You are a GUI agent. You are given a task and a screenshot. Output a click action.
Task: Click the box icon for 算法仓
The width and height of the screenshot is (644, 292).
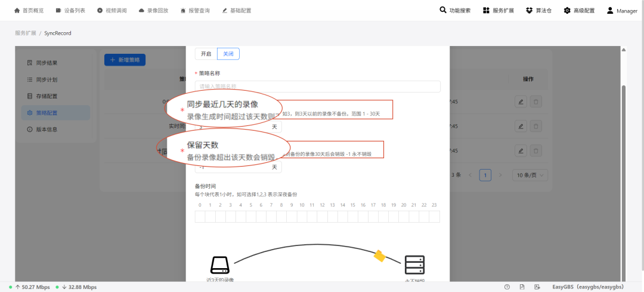[529, 11]
